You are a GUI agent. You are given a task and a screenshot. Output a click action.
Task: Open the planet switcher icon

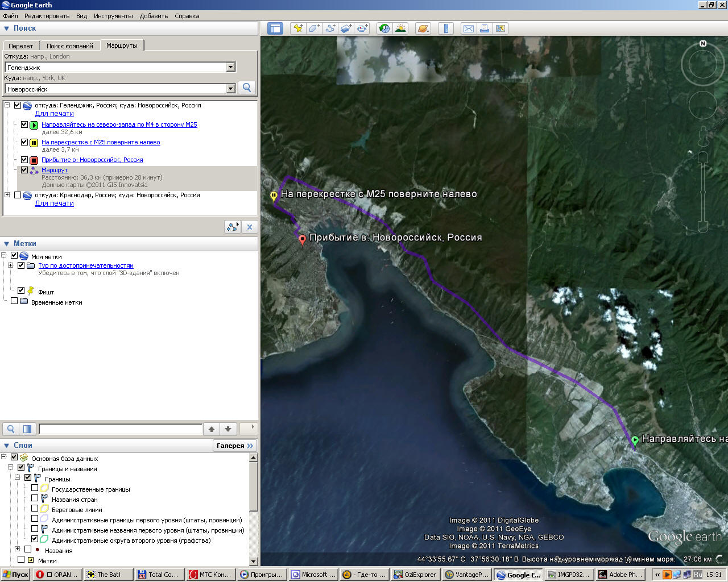click(x=423, y=28)
